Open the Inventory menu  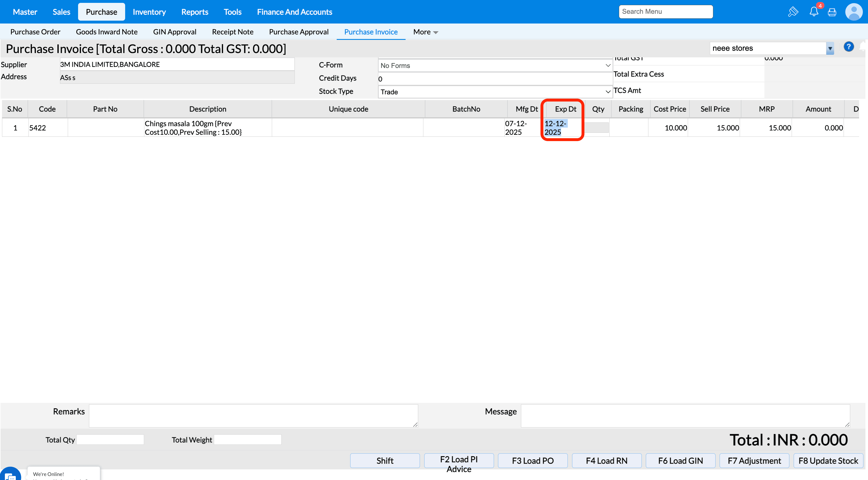point(149,12)
